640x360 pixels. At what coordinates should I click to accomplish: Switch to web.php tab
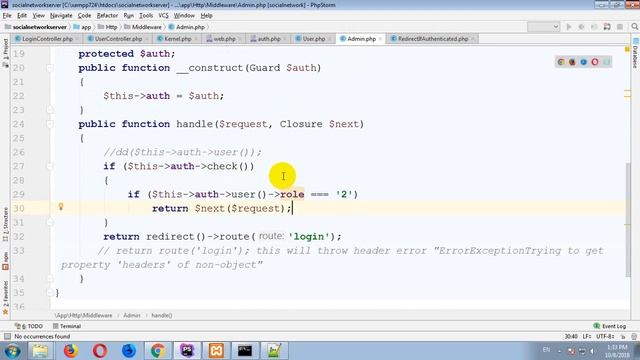[224, 39]
